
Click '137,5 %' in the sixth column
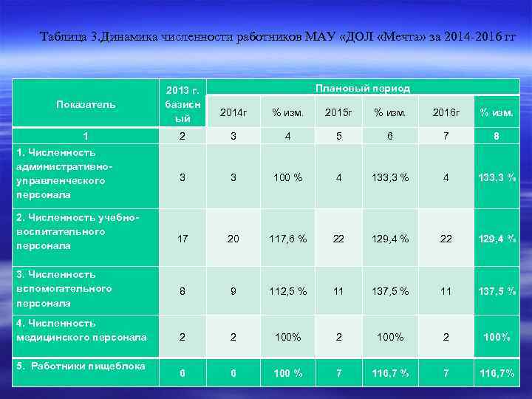click(390, 291)
